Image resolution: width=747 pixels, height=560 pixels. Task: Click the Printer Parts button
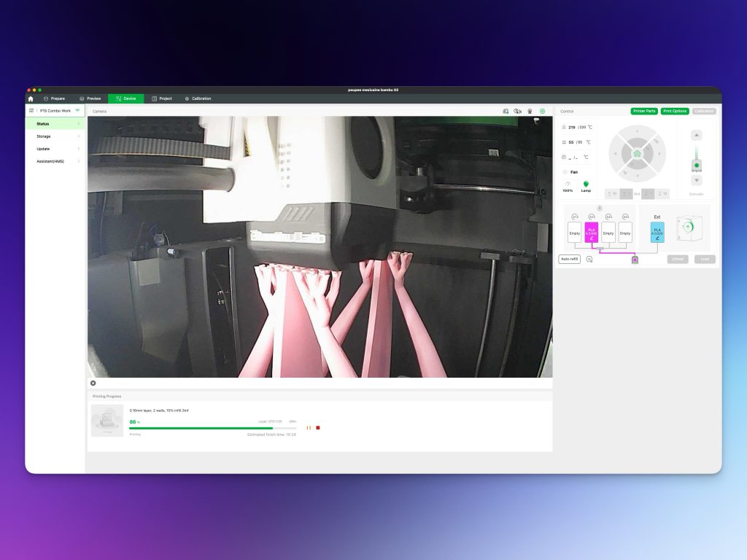click(644, 112)
